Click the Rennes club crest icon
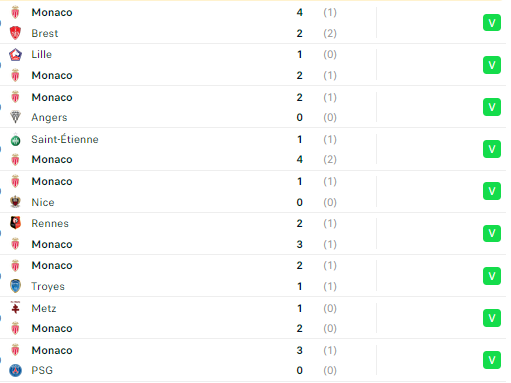The image size is (511, 383). click(15, 223)
